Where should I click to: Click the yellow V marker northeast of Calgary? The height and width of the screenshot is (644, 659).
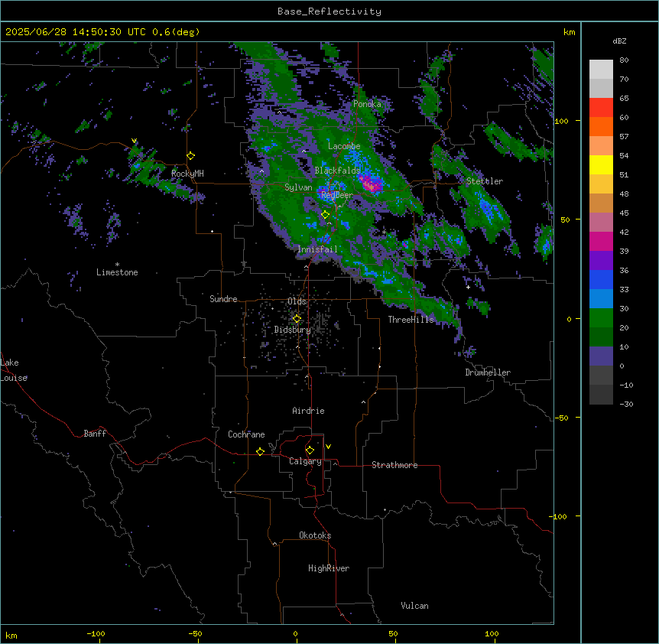[328, 447]
